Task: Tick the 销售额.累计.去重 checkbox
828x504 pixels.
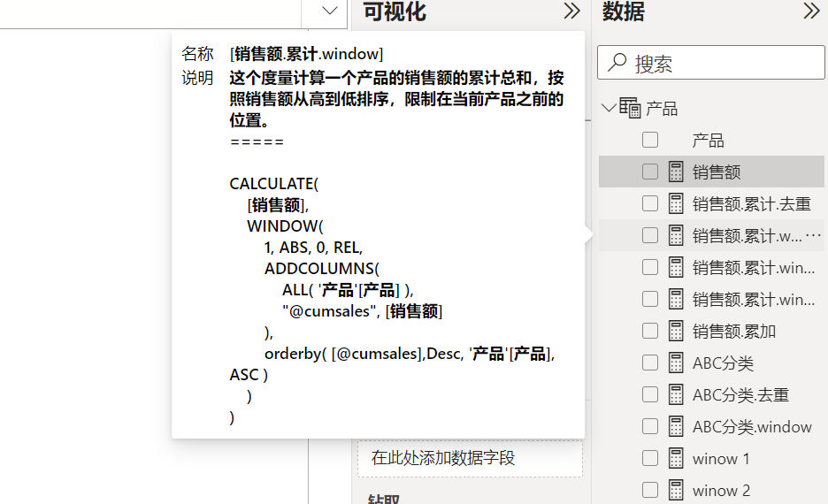Action: (650, 203)
